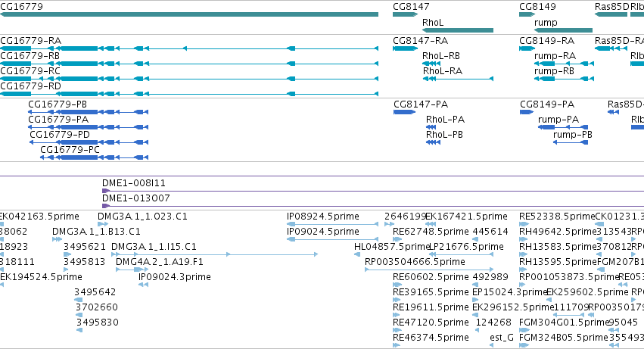Select EST EK167421.5prime
The width and height of the screenshot is (644, 349).
coord(431,224)
